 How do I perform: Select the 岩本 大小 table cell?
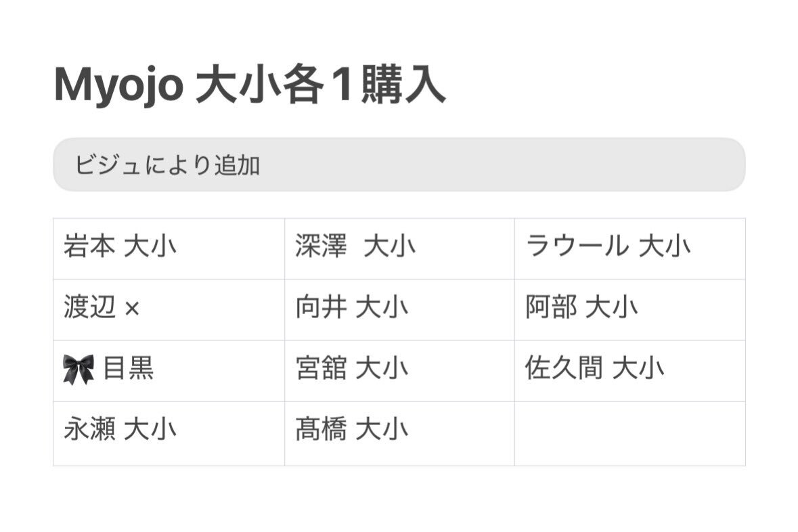click(x=169, y=249)
